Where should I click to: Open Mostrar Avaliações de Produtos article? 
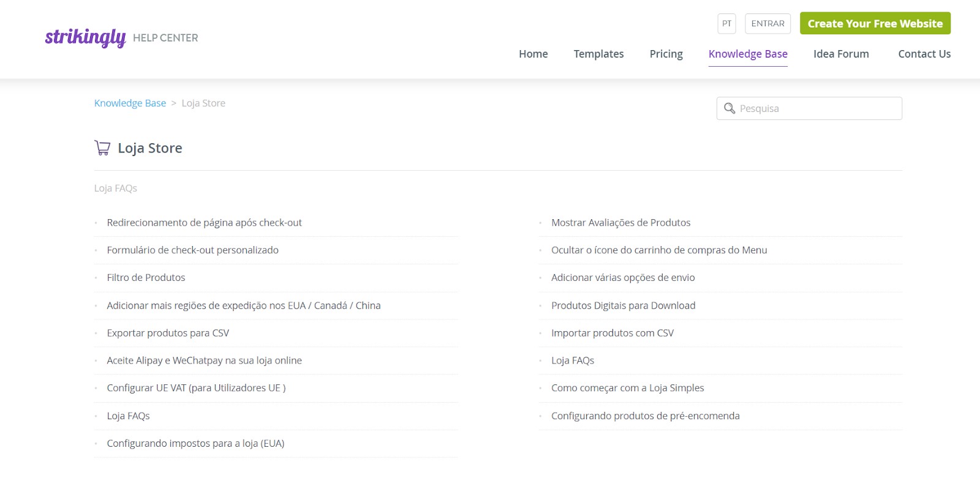(x=620, y=223)
